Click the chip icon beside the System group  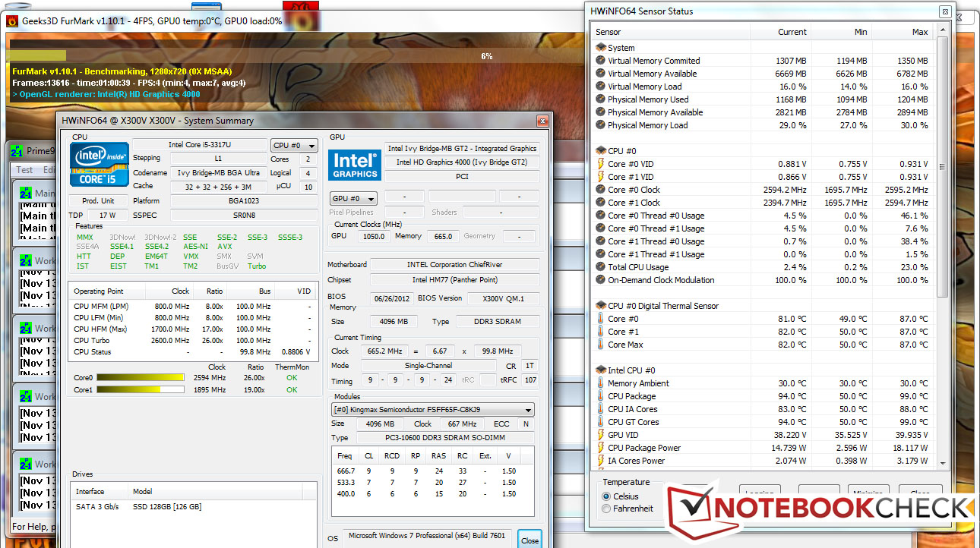(601, 48)
